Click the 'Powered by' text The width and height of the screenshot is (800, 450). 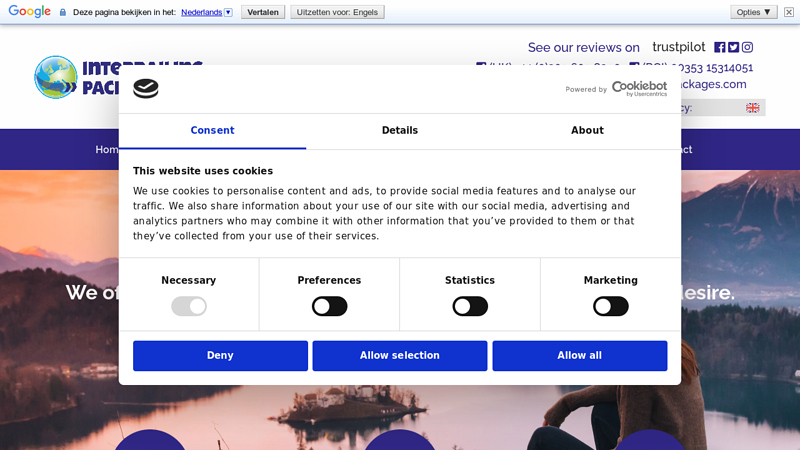pyautogui.click(x=586, y=89)
